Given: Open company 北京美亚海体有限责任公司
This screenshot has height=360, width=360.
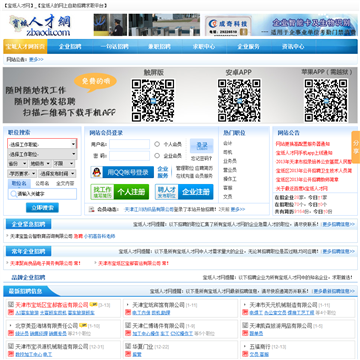Looking at the screenshot, I should pyautogui.click(x=47, y=325).
